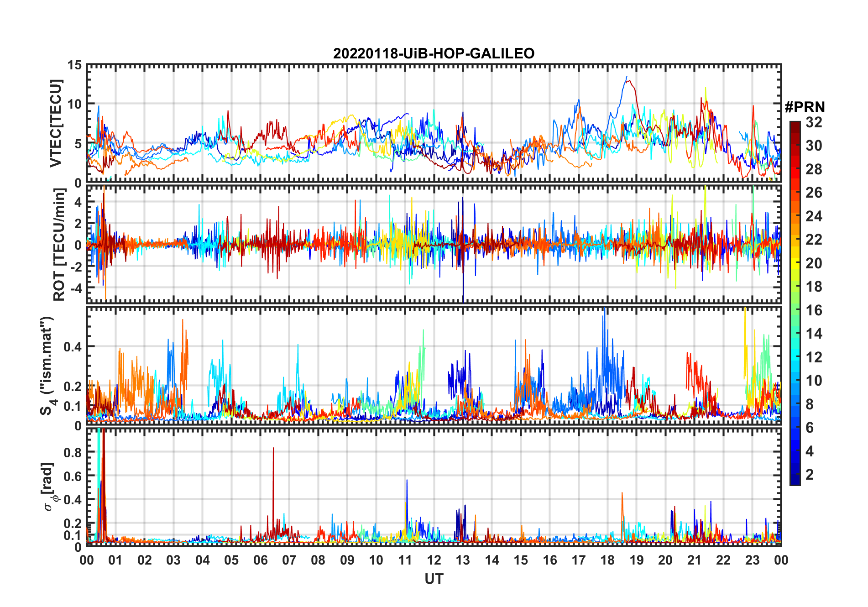Select UT axis hour label 19
The width and height of the screenshot is (868, 607).
637,560
